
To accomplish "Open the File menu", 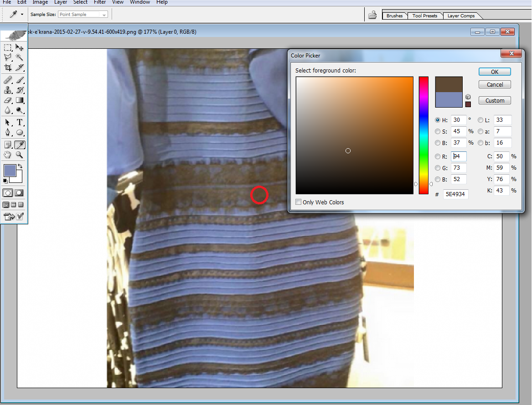I will point(7,2).
